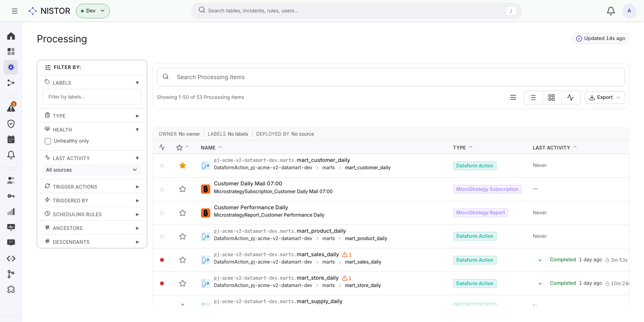This screenshot has width=644, height=322.
Task: Click the density lines icon beside view buttons
Action: point(513,98)
